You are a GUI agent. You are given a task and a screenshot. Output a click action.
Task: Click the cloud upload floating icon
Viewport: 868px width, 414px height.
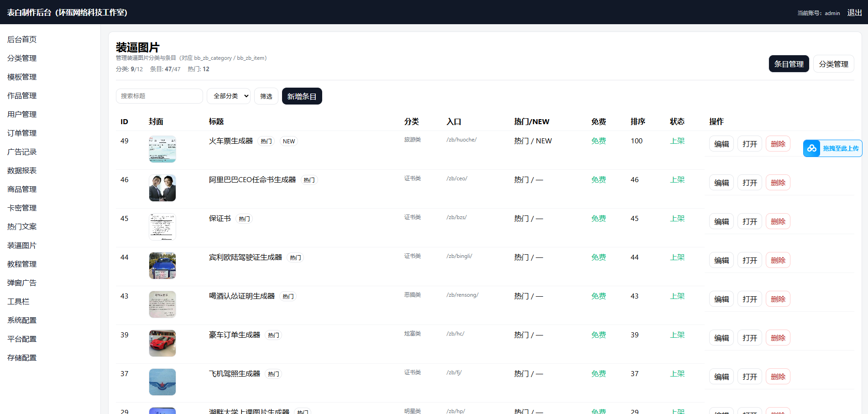click(x=812, y=148)
